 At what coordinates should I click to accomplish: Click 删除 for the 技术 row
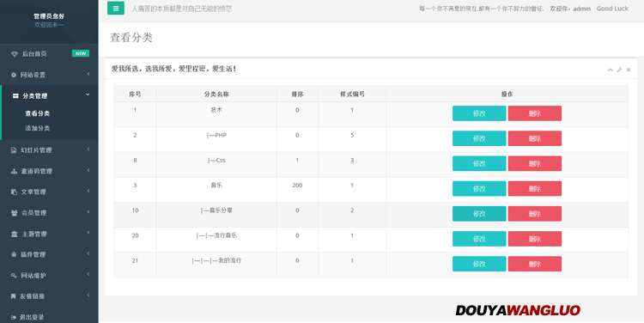pos(535,113)
